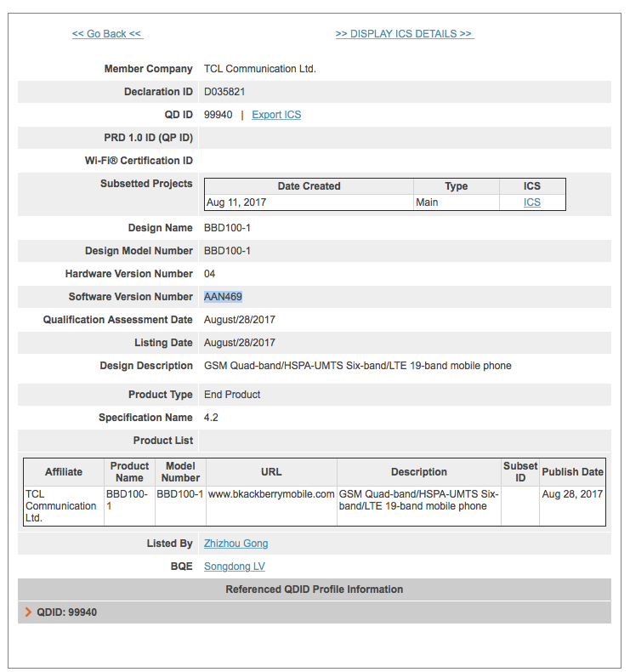This screenshot has width=630, height=672.
Task: Open Zhizhou Gong profile link
Action: [236, 544]
